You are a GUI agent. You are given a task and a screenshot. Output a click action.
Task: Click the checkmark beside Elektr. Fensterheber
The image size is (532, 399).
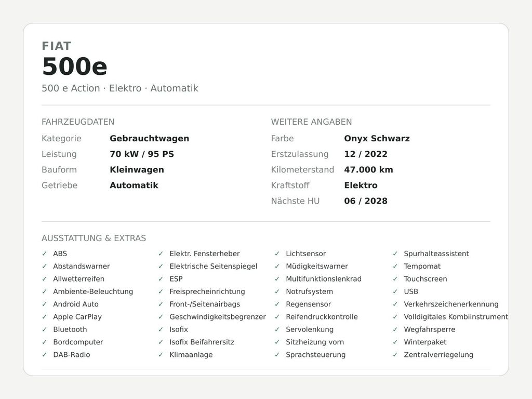click(161, 254)
